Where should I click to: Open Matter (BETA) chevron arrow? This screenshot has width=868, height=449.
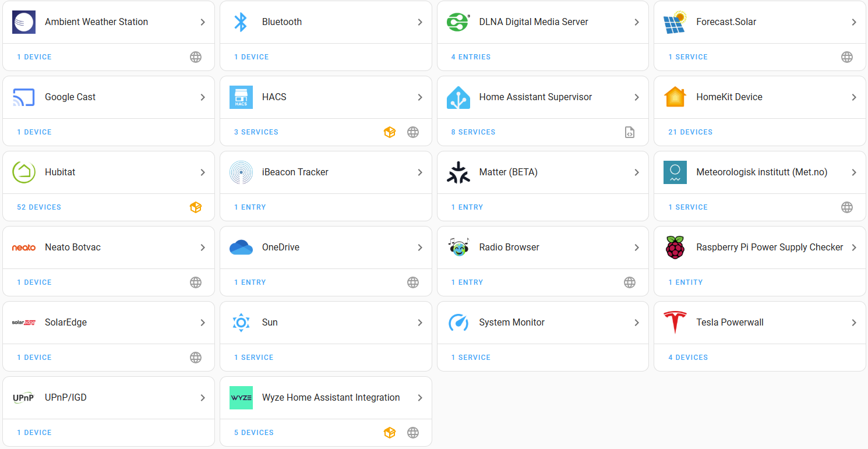(x=637, y=172)
